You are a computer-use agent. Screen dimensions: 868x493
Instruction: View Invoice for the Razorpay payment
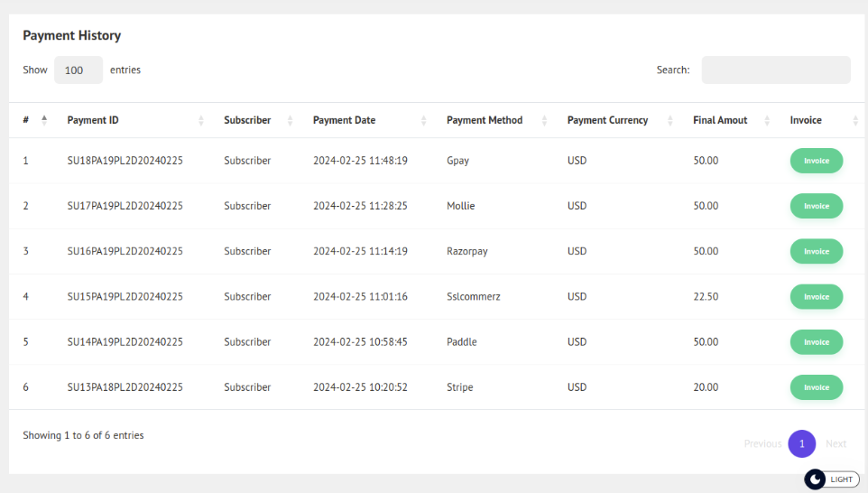(x=816, y=251)
